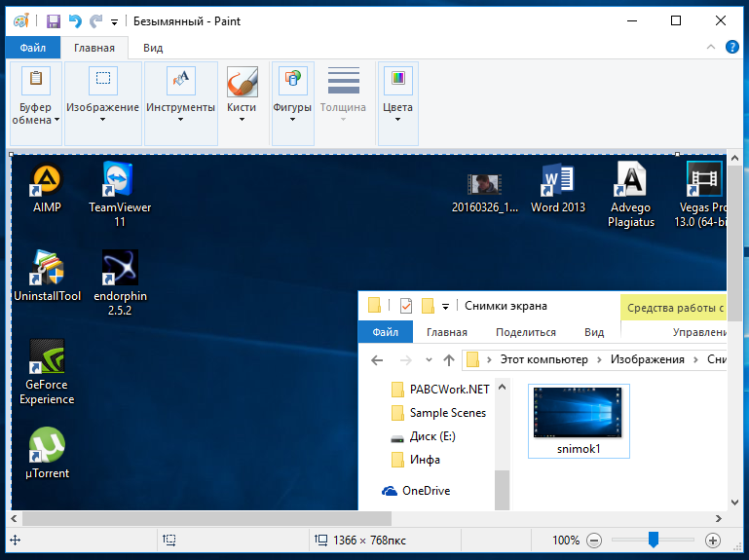The width and height of the screenshot is (749, 560).
Task: Click Этот компьютер in address bar
Action: coord(543,359)
